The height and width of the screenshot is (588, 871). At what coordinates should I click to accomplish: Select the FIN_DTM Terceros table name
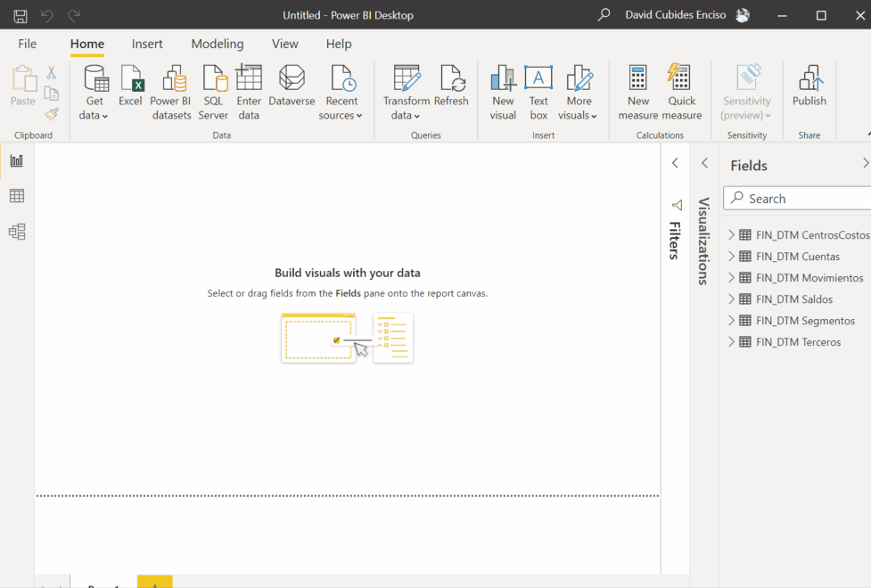798,342
